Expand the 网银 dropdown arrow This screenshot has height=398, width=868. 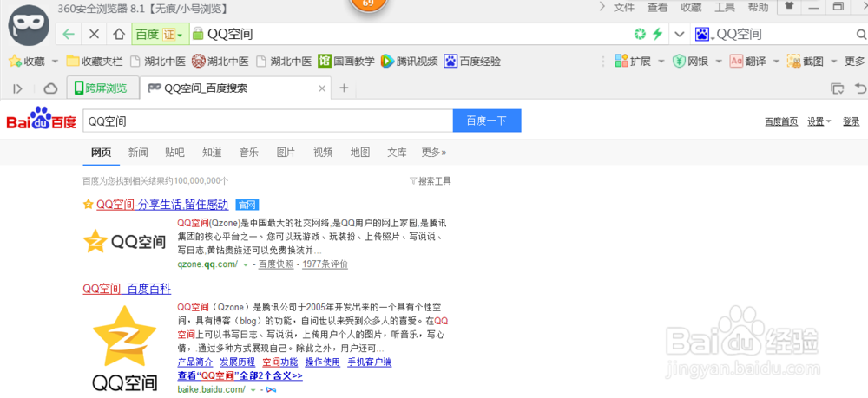coord(719,61)
